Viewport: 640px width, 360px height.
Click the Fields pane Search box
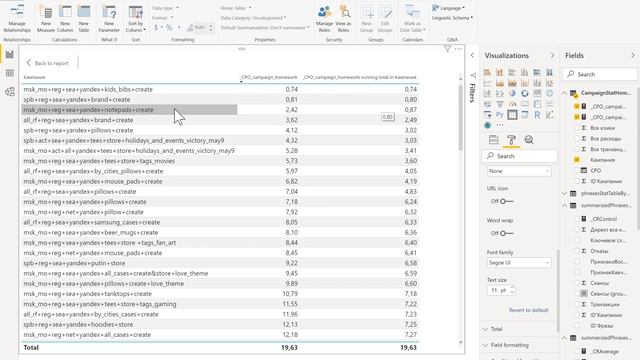tap(600, 74)
